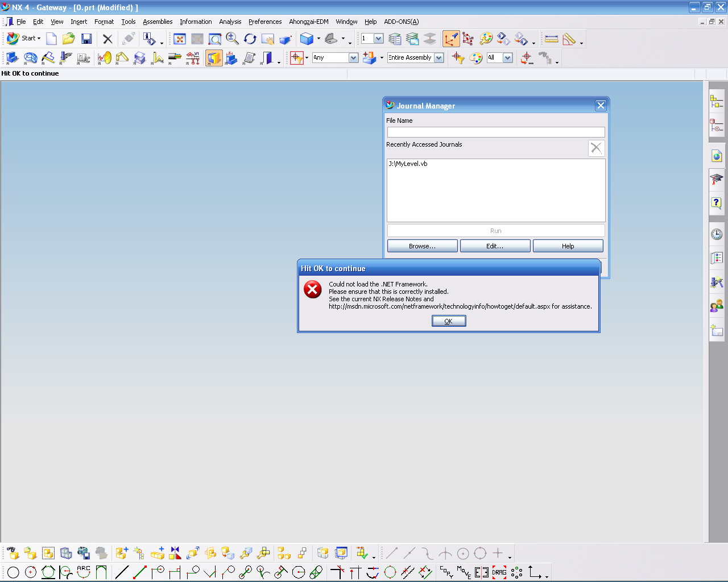
Task: Open the 'Entire Assembly' scope dropdown
Action: click(439, 57)
